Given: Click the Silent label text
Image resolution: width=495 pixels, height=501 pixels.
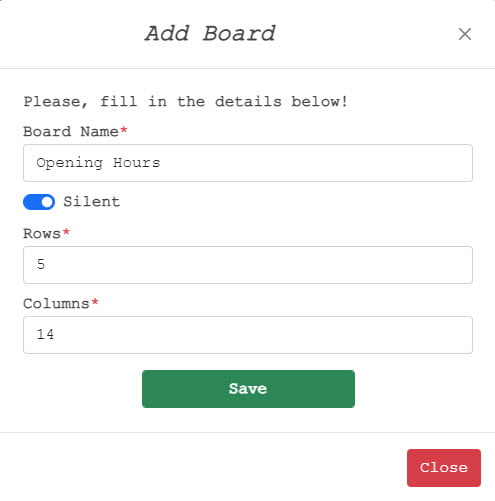Looking at the screenshot, I should [x=92, y=202].
